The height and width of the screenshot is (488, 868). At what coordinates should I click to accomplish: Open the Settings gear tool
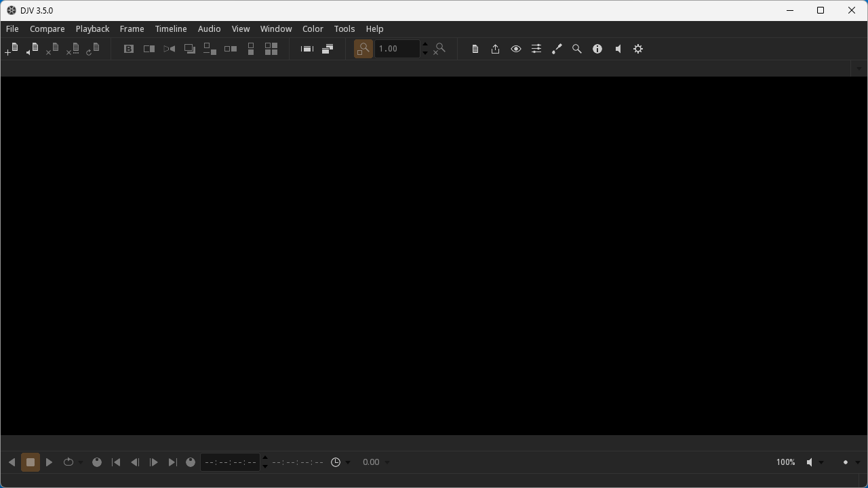[x=638, y=49]
